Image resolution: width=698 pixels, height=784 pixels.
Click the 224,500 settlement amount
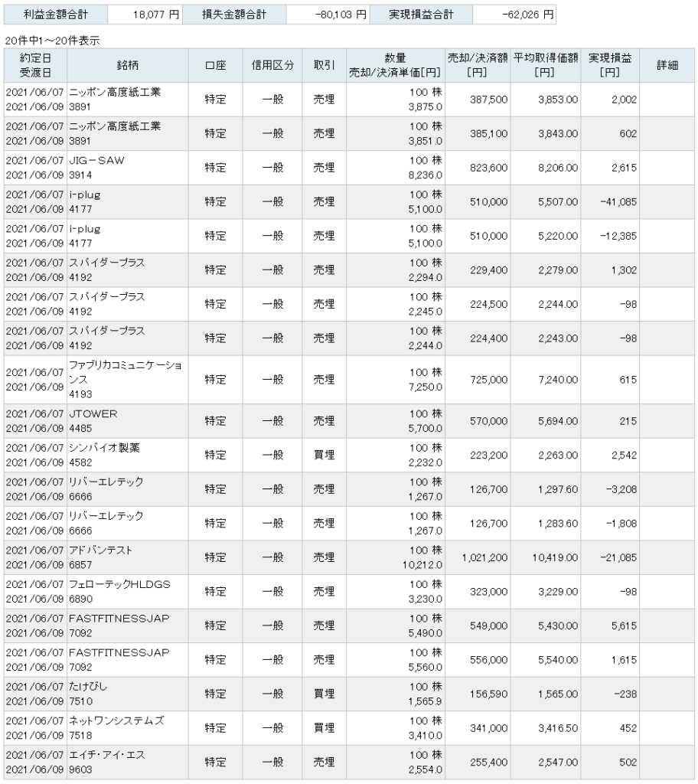tap(488, 305)
